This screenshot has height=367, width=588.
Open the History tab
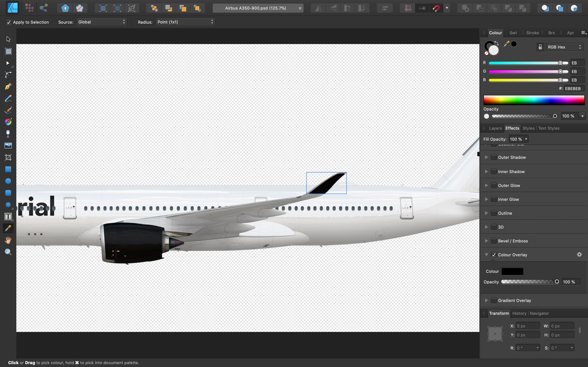click(519, 313)
